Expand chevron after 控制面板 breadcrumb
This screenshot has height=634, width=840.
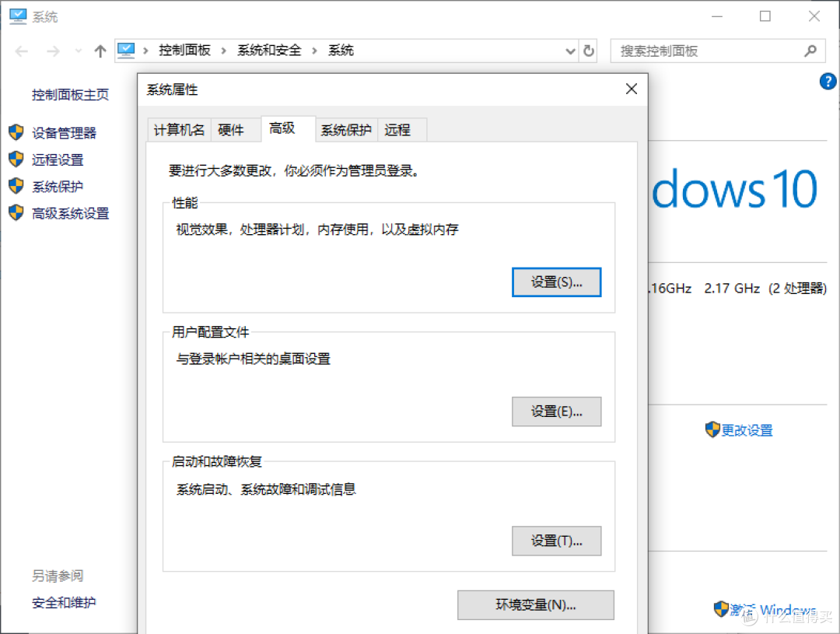click(x=223, y=51)
